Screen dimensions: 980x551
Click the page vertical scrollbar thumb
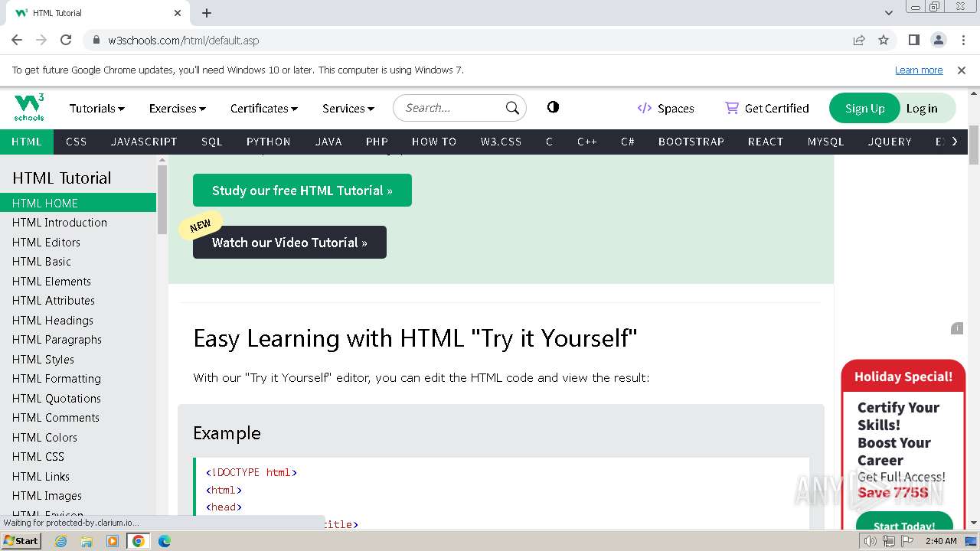[974, 145]
